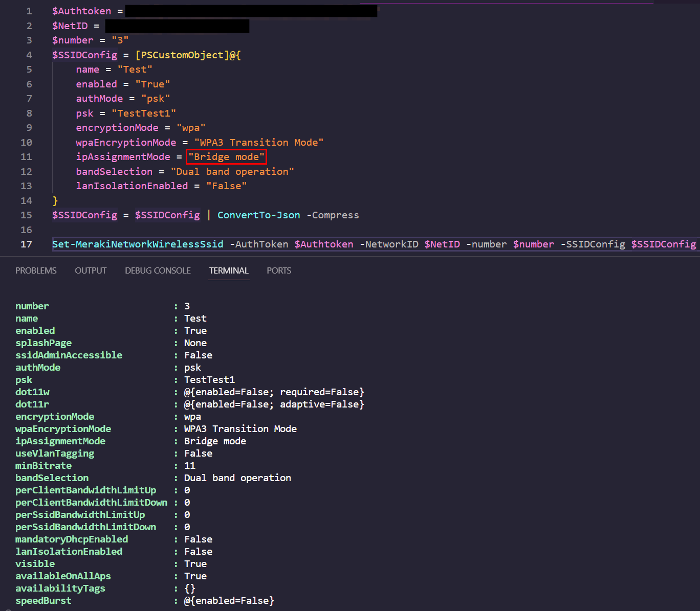Select the -Compress parameter

tap(333, 215)
